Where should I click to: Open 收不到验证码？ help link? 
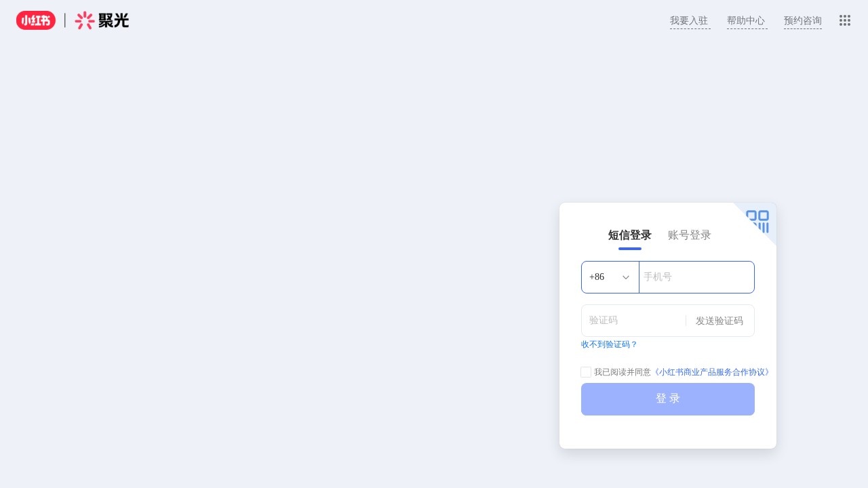pyautogui.click(x=610, y=344)
